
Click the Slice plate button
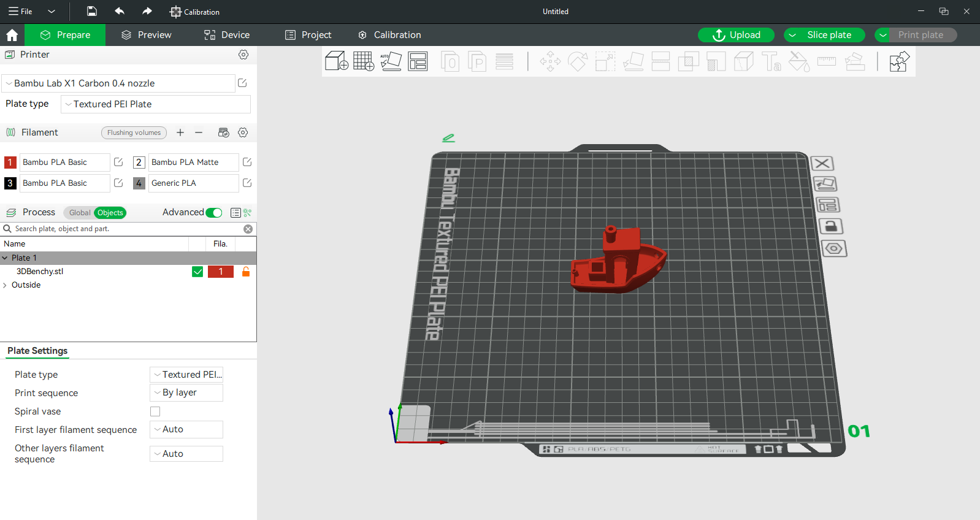pos(829,35)
